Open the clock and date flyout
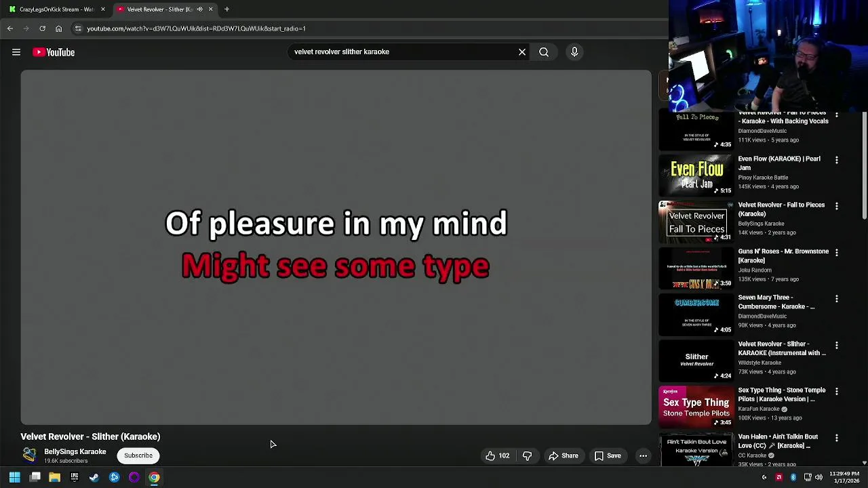The width and height of the screenshot is (868, 488). (844, 477)
